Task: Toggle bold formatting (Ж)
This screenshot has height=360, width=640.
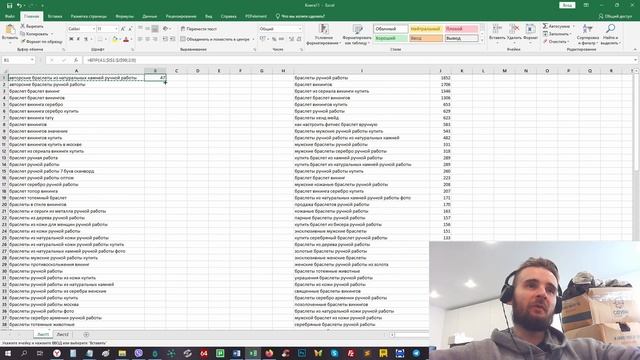Action: [71, 39]
